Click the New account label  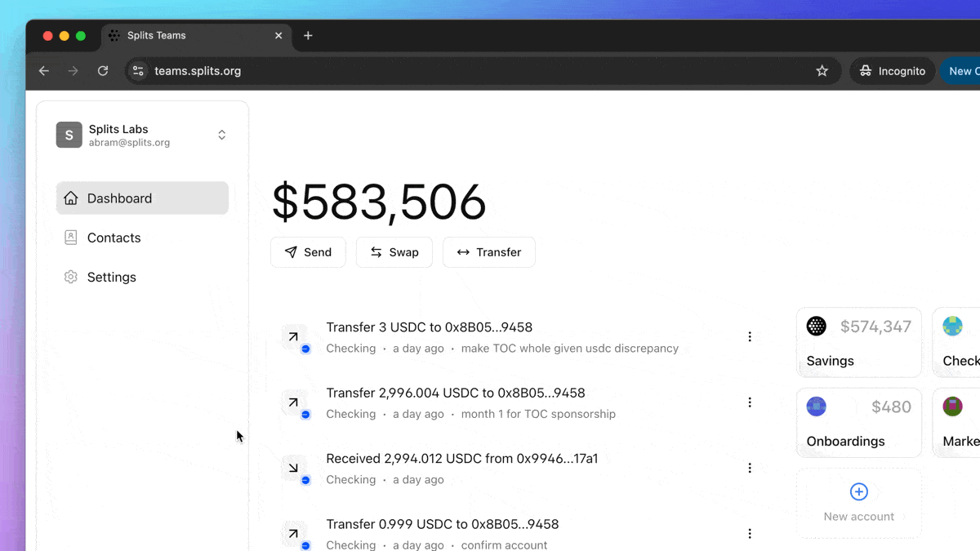859,517
